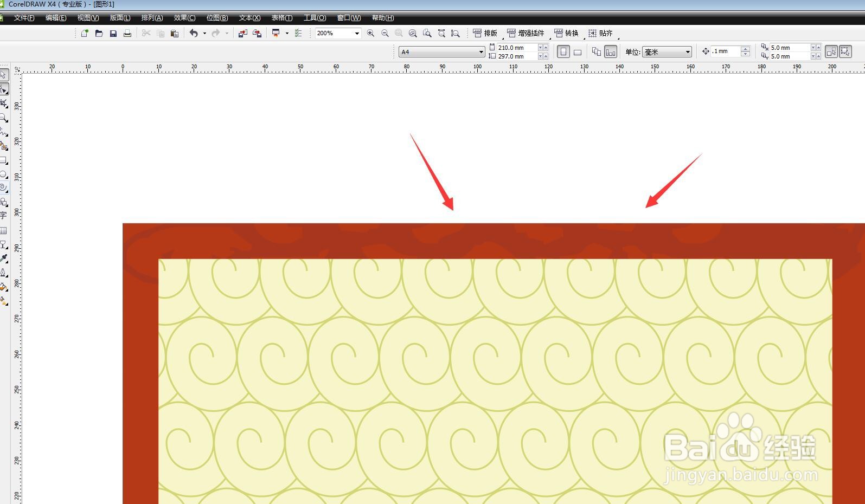Open the 转换 toolbar menu
The width and height of the screenshot is (865, 504).
point(566,33)
